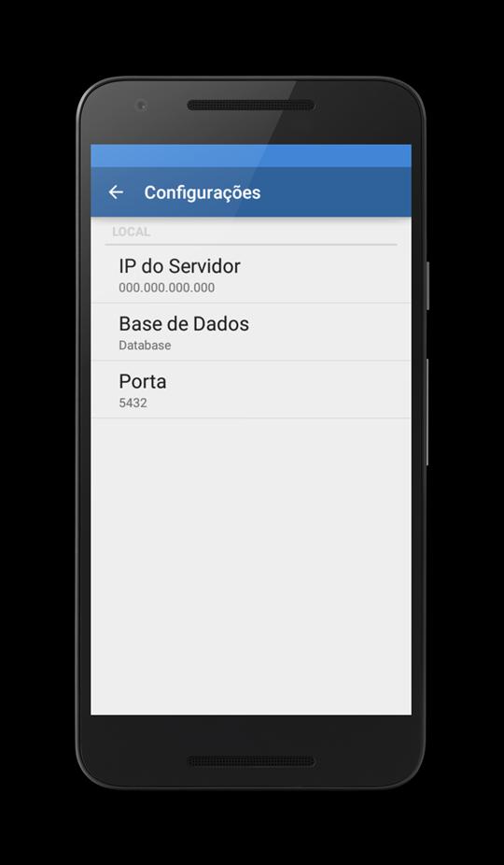This screenshot has width=504, height=865.
Task: Click the lower volume rocker on phone edge
Action: (x=427, y=412)
